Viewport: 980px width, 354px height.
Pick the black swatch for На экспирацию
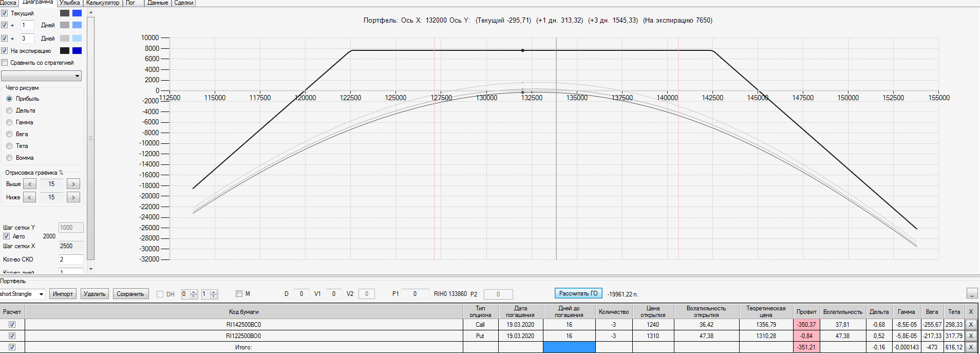click(65, 51)
